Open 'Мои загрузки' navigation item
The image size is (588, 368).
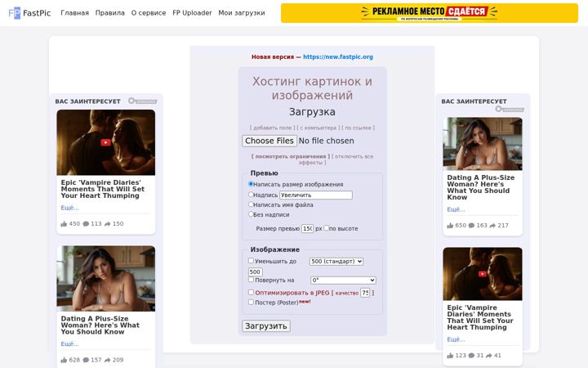click(242, 13)
